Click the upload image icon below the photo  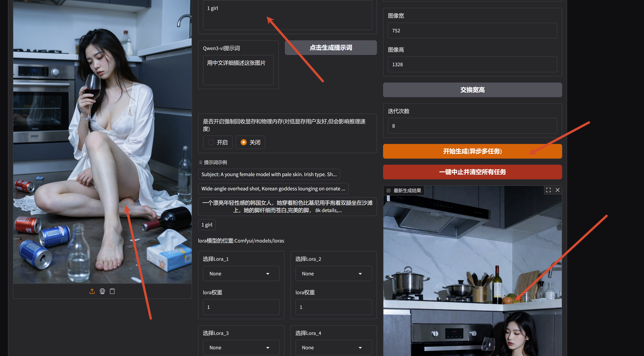[x=92, y=291]
